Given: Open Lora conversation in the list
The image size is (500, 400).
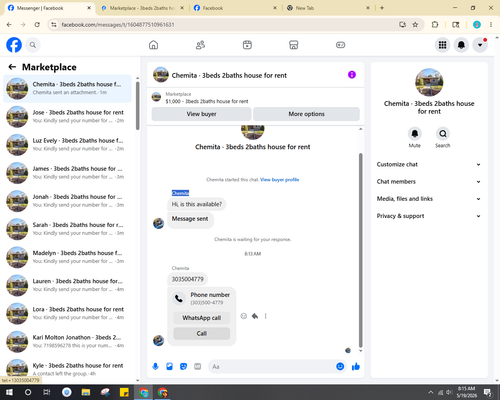Looking at the screenshot, I should [67, 313].
